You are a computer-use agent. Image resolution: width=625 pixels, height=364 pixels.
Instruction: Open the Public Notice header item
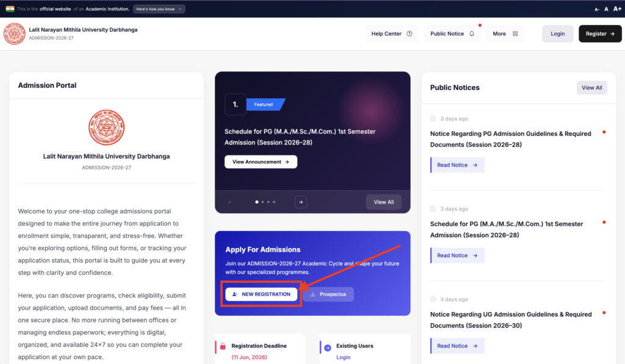tap(452, 34)
